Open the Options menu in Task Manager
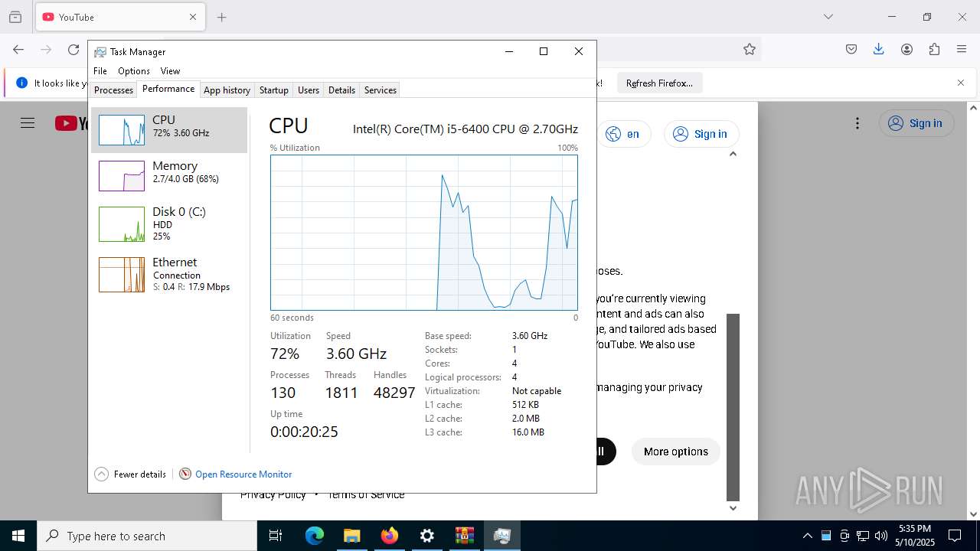980x551 pixels. point(134,70)
